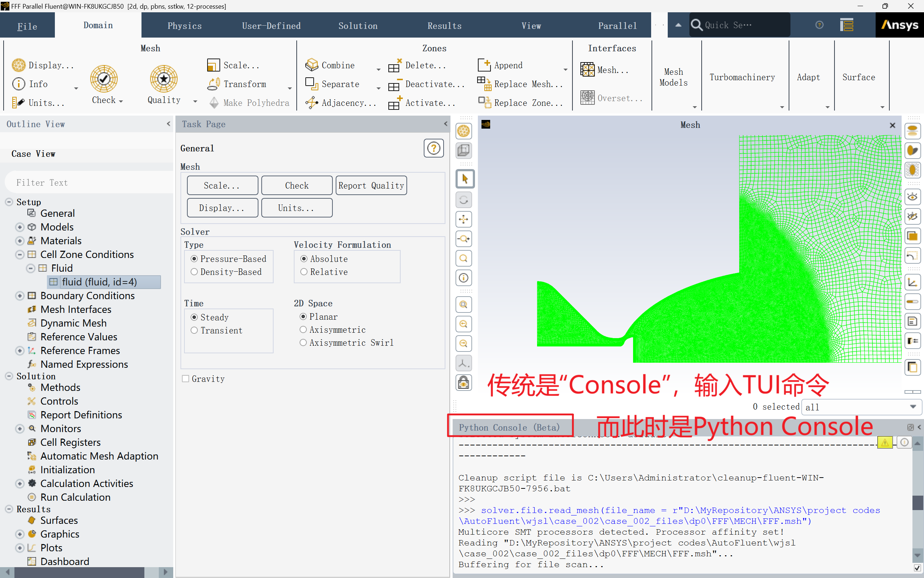Expand the Models tree node

(20, 228)
